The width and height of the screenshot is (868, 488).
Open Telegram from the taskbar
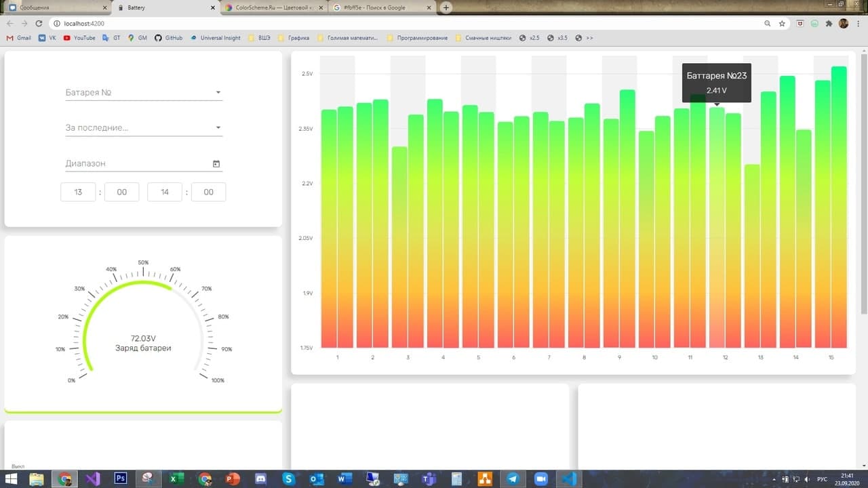(513, 479)
